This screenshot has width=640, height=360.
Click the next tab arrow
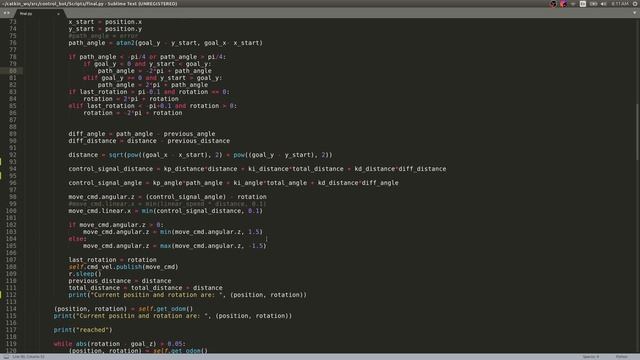[8, 13]
